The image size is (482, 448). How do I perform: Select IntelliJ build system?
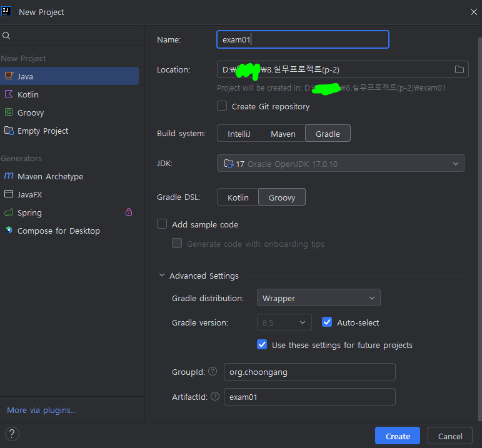tap(239, 134)
